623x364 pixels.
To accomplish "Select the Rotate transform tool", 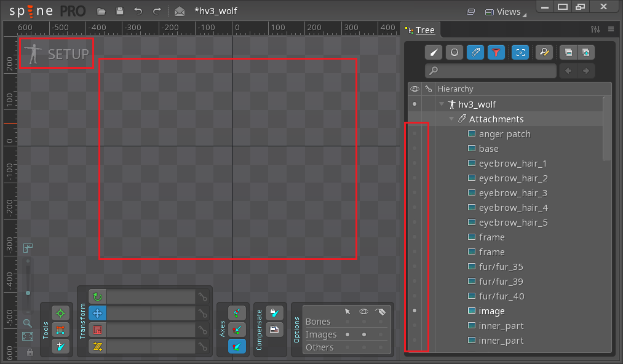I will [97, 297].
